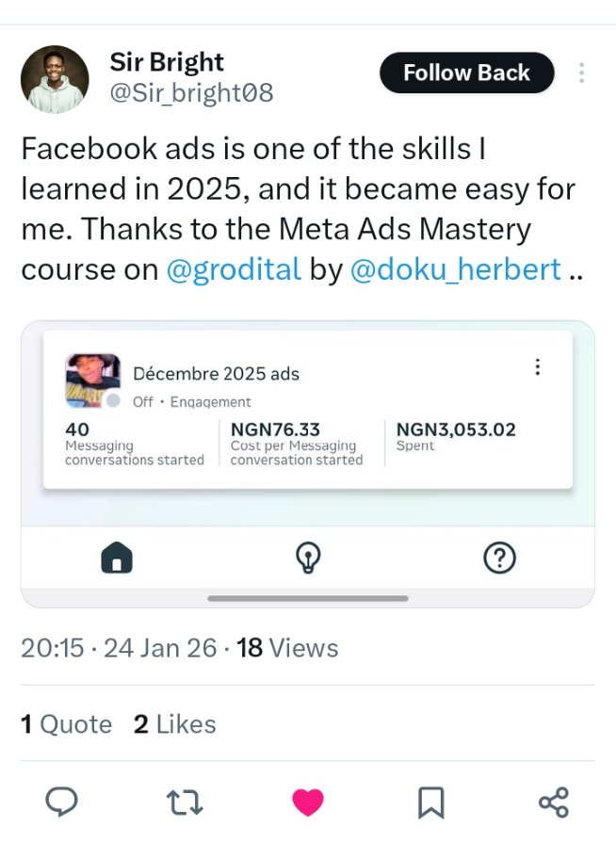Open Sir Bright's profile picture
The image size is (616, 843).
(x=55, y=80)
